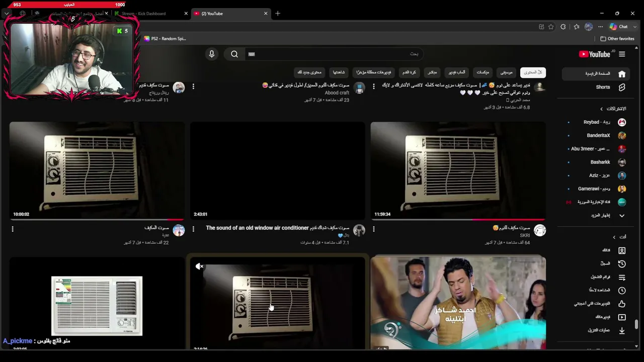Open the browser profile avatar
Image resolution: width=644 pixels, height=362 pixels.
tap(589, 27)
